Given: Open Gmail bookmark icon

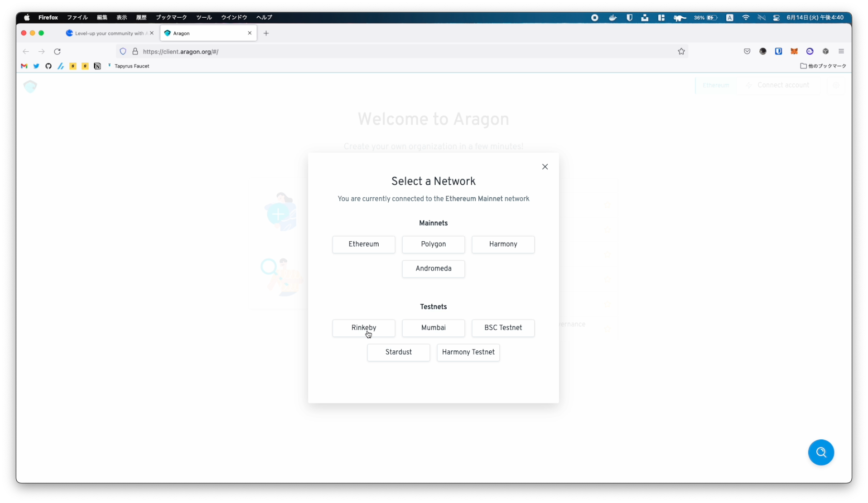Looking at the screenshot, I should point(24,66).
